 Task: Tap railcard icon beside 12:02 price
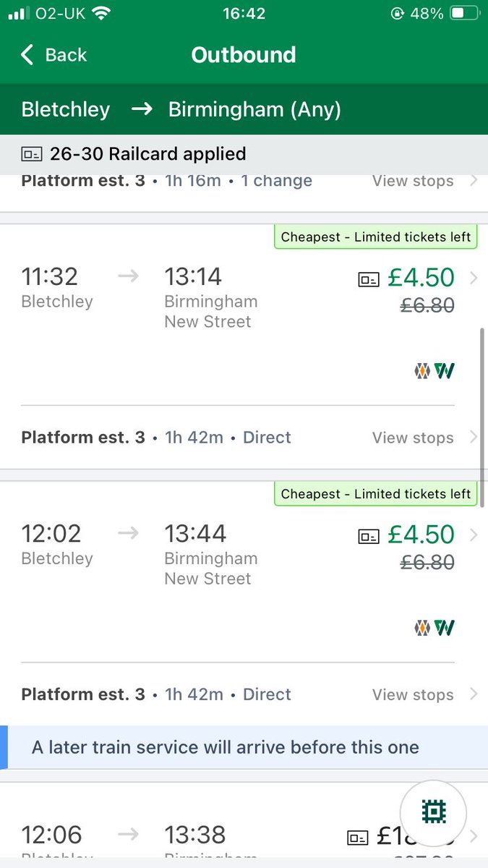pyautogui.click(x=369, y=536)
